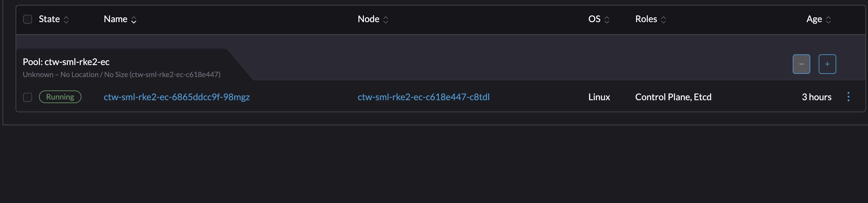The width and height of the screenshot is (868, 203).
Task: Select the Pool: ctw-sml-rke2-ec header
Action: point(66,62)
